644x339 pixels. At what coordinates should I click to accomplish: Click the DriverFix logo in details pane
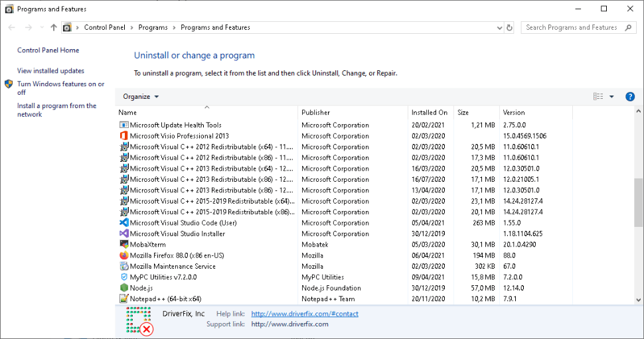pyautogui.click(x=139, y=320)
